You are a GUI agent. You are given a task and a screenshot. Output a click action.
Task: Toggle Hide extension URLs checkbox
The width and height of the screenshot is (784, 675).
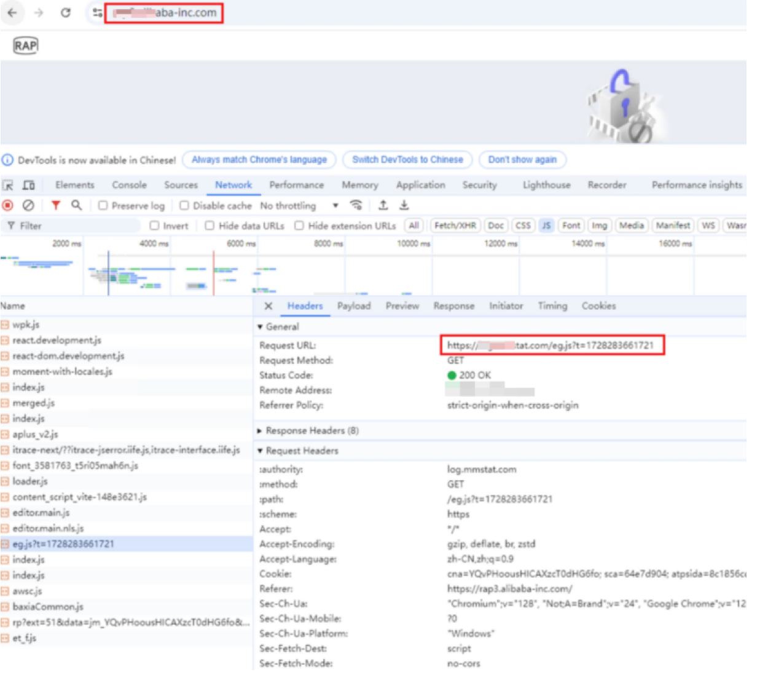point(299,226)
